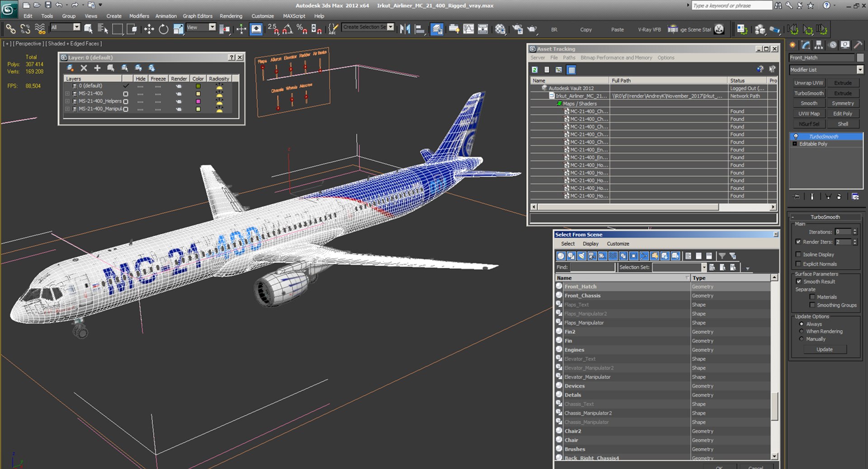This screenshot has width=868, height=469.
Task: Click object color swatch next to Front_Hatch name
Action: point(860,58)
